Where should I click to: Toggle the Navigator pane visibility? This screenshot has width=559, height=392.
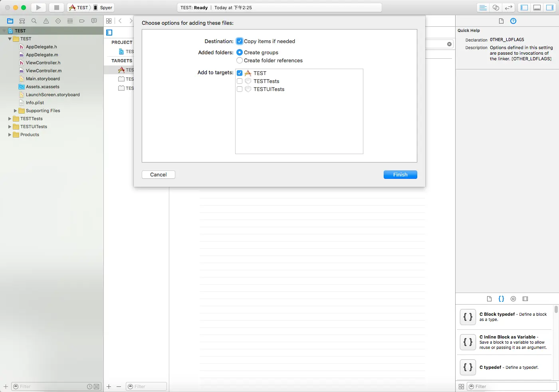point(524,8)
